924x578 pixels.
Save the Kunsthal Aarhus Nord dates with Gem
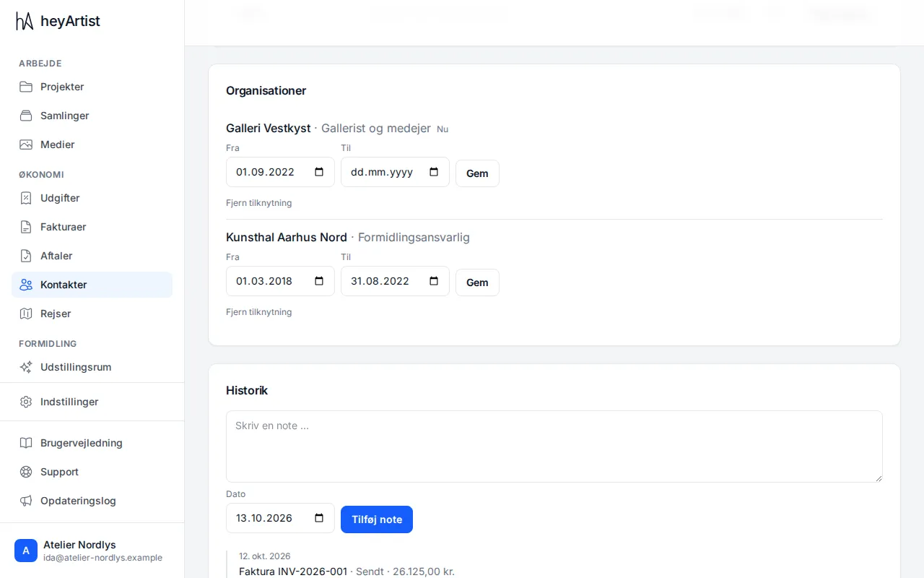(477, 282)
